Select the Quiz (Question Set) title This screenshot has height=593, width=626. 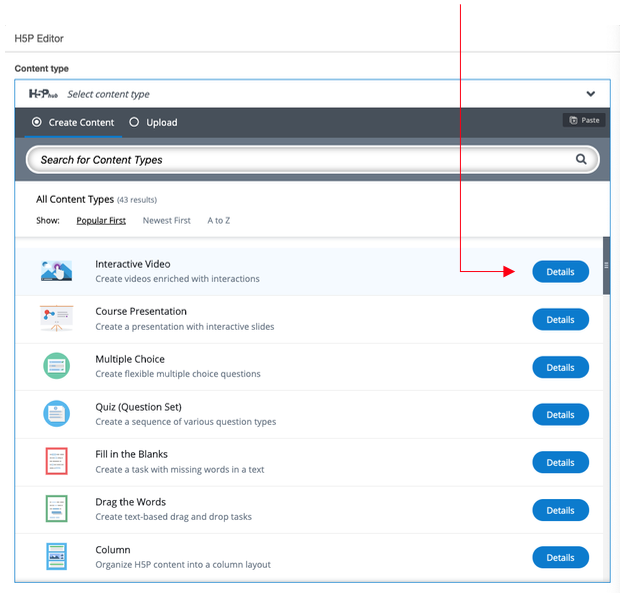point(138,407)
